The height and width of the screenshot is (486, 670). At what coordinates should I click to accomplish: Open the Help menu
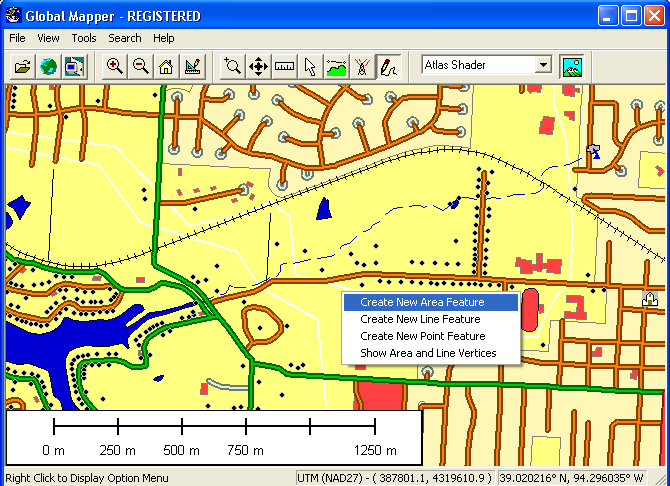(164, 38)
